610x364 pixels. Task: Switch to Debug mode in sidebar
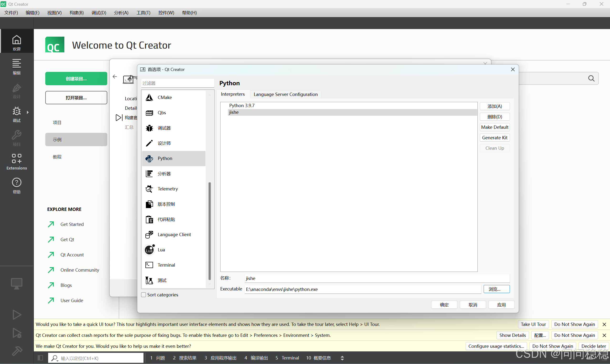(x=16, y=114)
